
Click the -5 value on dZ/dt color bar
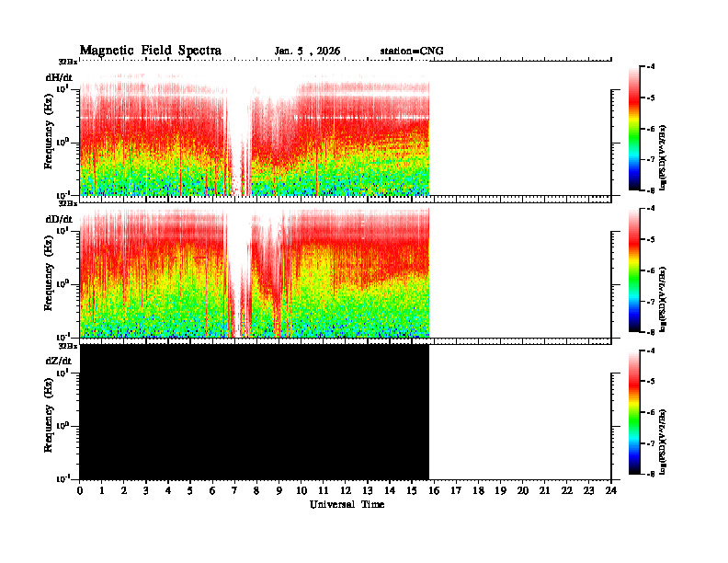[652, 382]
